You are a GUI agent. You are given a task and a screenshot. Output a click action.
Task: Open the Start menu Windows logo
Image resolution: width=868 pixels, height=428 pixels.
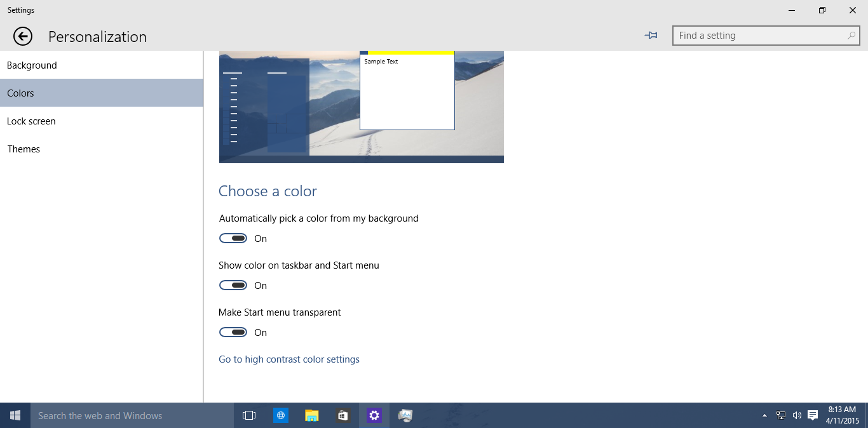pos(15,415)
